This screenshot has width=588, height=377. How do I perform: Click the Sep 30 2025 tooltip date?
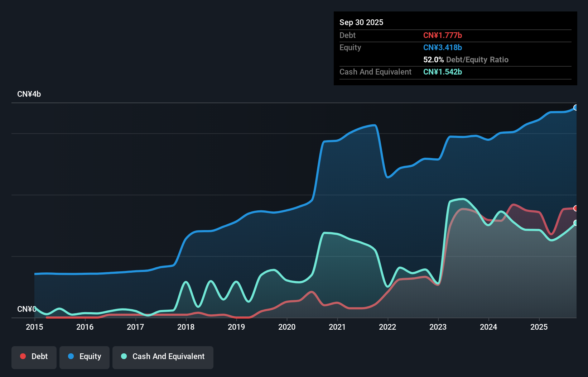[361, 23]
